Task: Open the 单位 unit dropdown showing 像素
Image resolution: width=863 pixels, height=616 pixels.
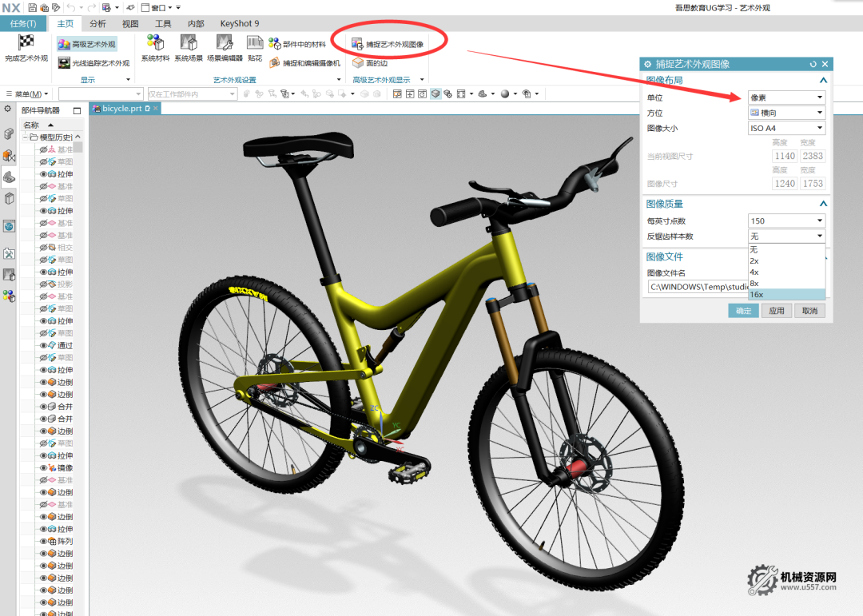Action: pyautogui.click(x=786, y=97)
